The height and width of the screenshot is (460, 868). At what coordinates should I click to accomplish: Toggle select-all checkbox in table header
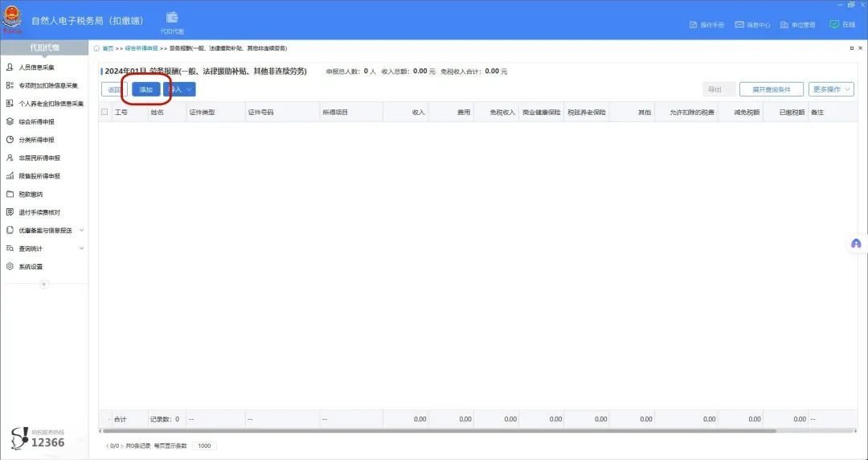click(104, 112)
